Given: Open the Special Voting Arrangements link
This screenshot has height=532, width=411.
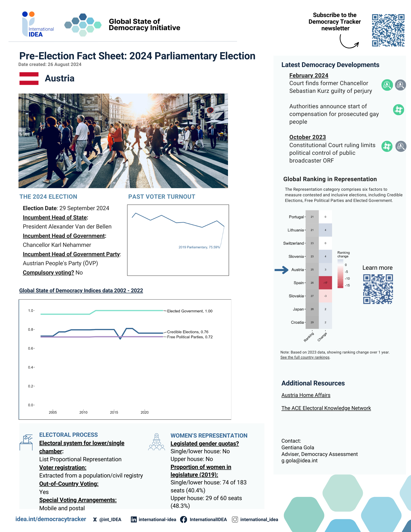Looking at the screenshot, I should coord(78,500).
